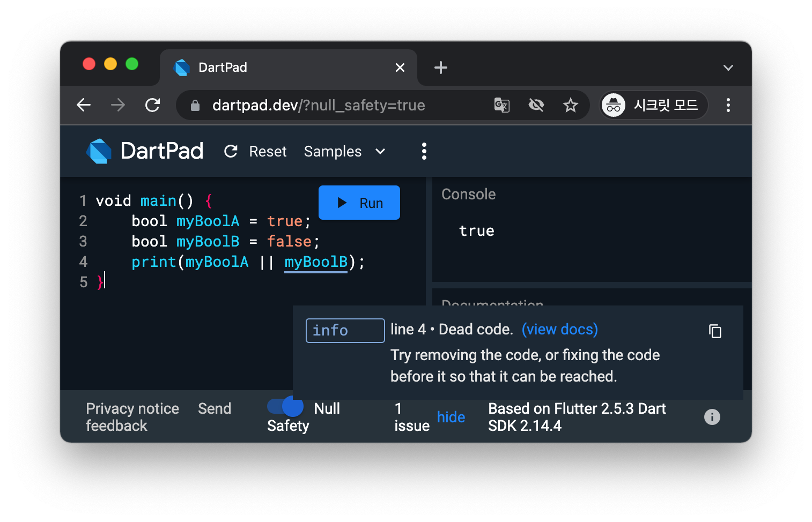
Task: Expand the tab search chevron
Action: click(728, 68)
